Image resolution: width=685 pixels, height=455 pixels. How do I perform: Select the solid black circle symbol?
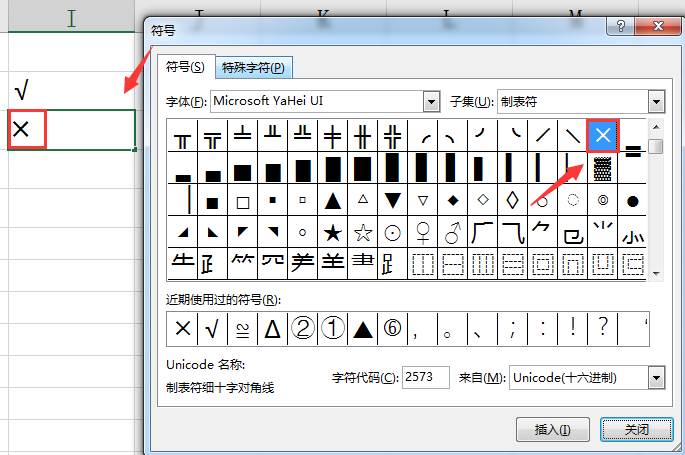[x=632, y=200]
